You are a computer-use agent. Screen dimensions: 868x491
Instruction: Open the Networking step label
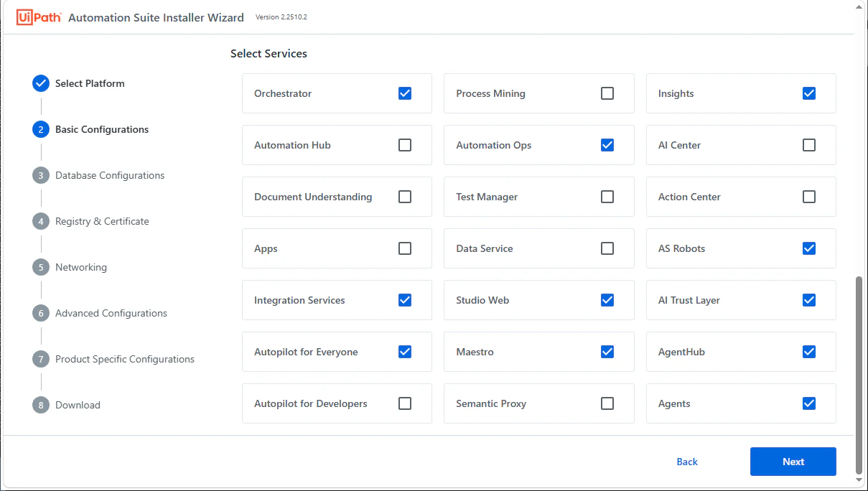(x=81, y=267)
